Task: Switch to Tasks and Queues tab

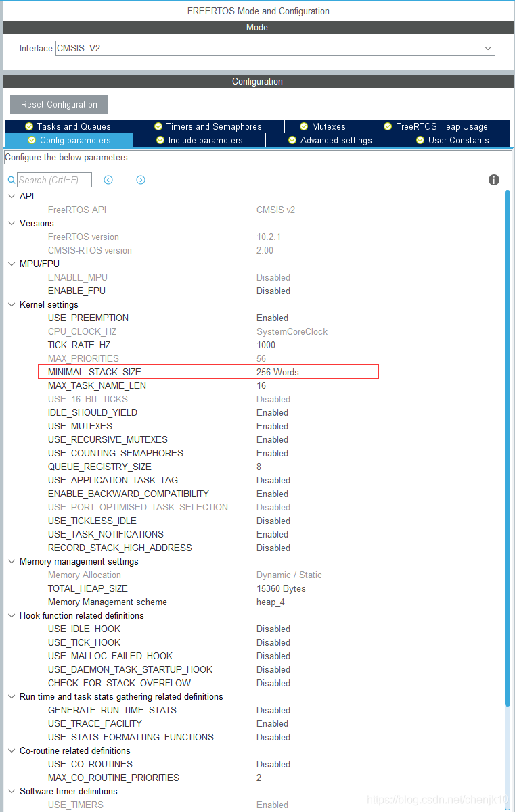Action: pyautogui.click(x=68, y=126)
